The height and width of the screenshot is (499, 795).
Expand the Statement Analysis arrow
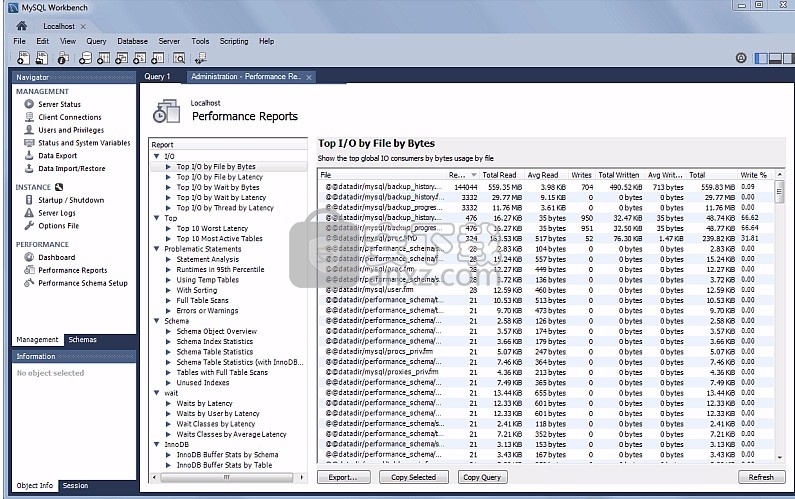(168, 259)
